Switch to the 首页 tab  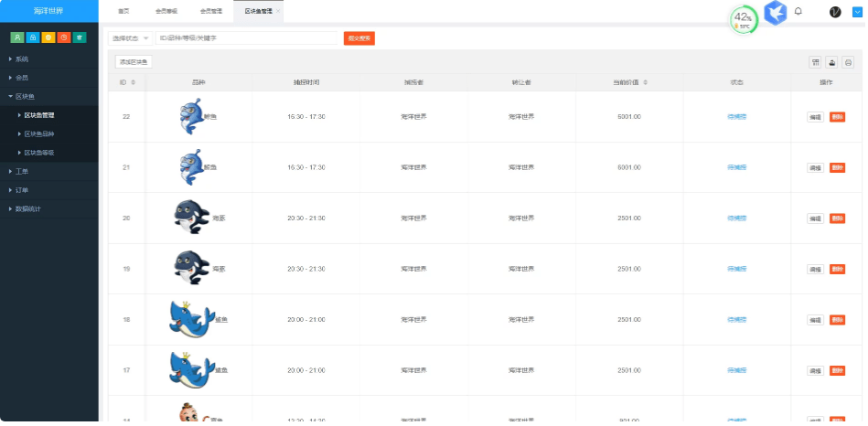pos(124,11)
